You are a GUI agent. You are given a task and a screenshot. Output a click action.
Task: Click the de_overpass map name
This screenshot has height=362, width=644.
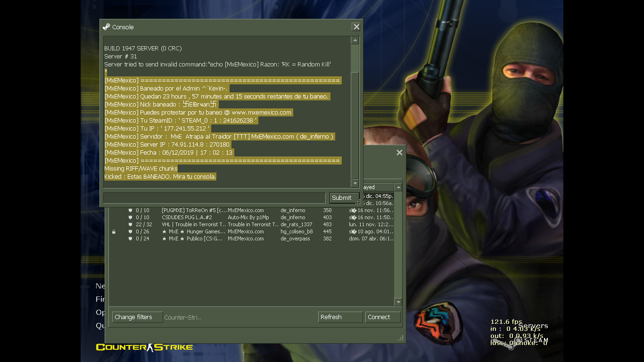tap(295, 239)
